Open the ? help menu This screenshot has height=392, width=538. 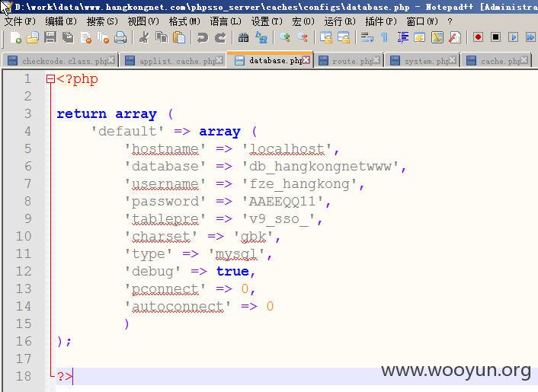[x=450, y=21]
